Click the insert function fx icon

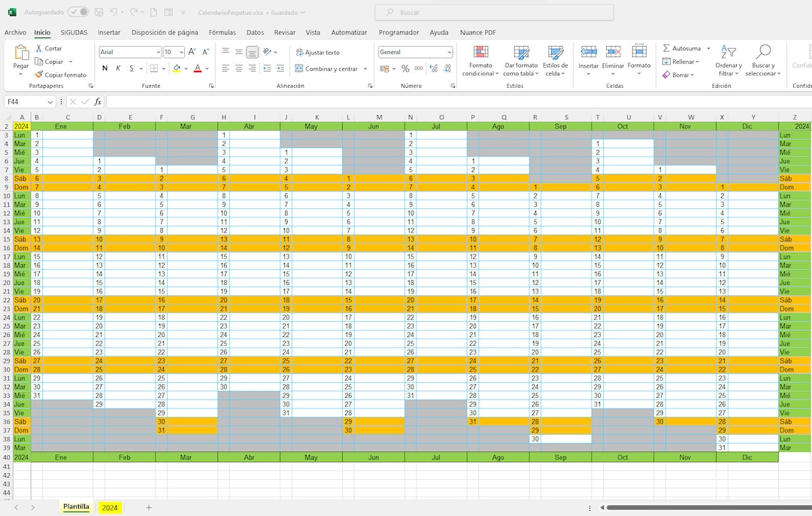coord(98,102)
